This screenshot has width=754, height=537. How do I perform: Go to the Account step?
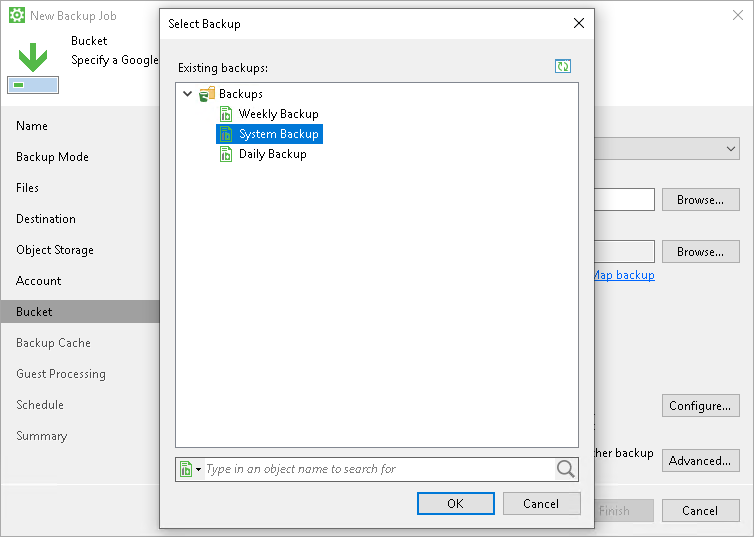tap(38, 281)
